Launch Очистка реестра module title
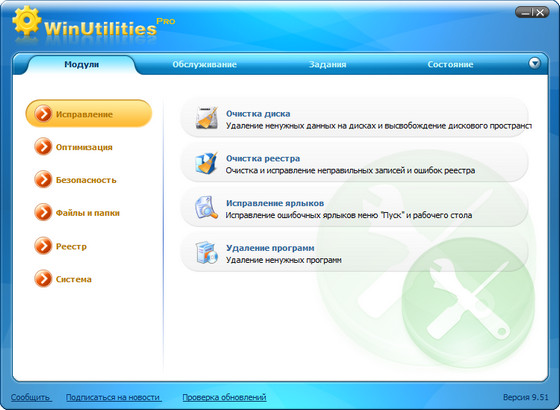Image resolution: width=560 pixels, height=410 pixels. 263,158
